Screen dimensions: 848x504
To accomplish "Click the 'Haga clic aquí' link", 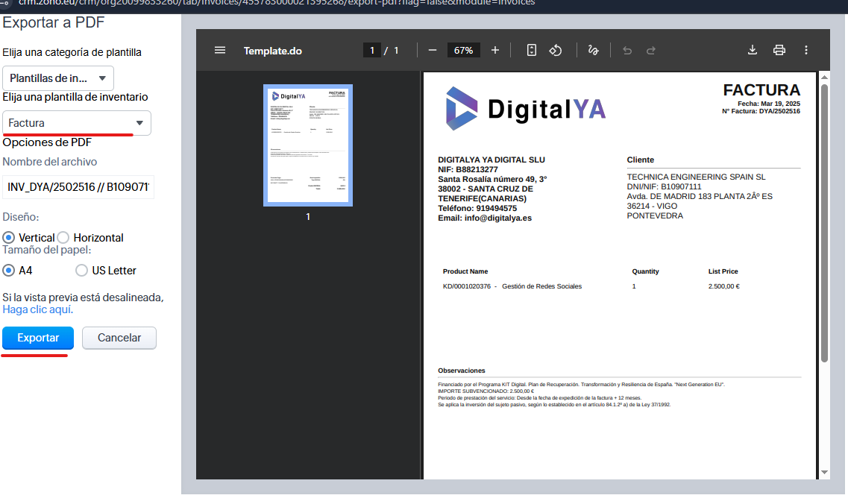I will click(38, 309).
